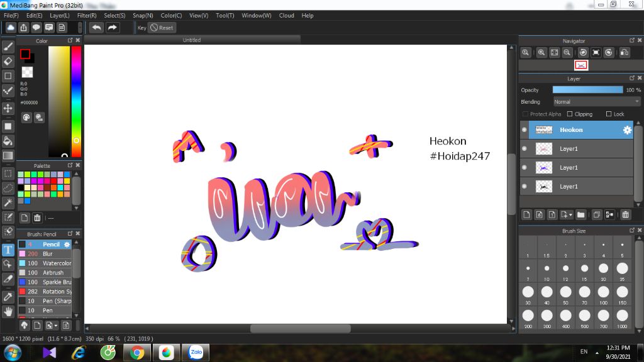Click the Navigator canvas thumbnail

coord(580,65)
